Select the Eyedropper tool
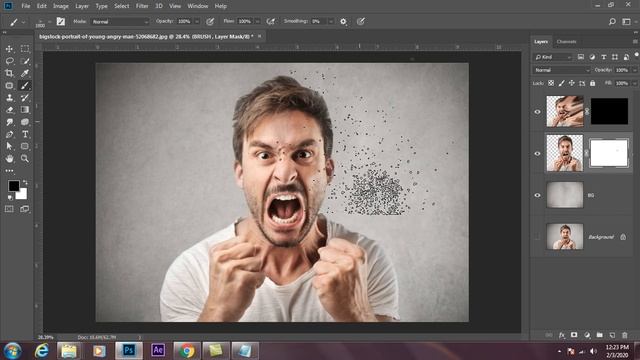The height and width of the screenshot is (360, 640). coord(25,73)
